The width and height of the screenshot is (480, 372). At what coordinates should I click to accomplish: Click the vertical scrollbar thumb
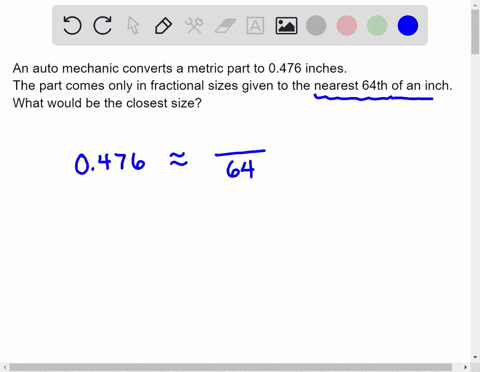pos(475,32)
